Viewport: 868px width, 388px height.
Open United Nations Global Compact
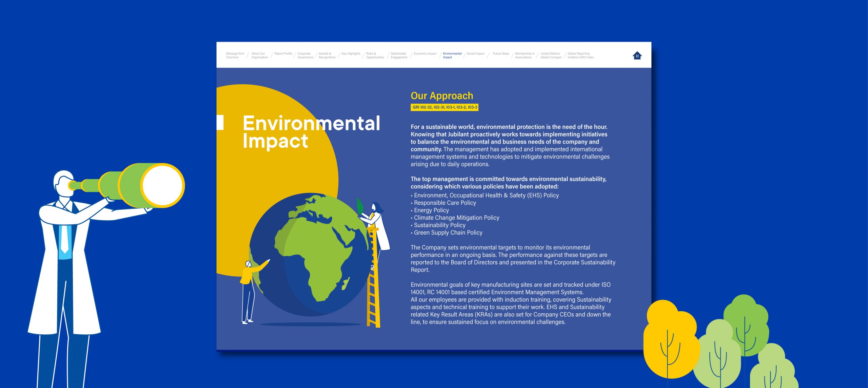pyautogui.click(x=551, y=55)
